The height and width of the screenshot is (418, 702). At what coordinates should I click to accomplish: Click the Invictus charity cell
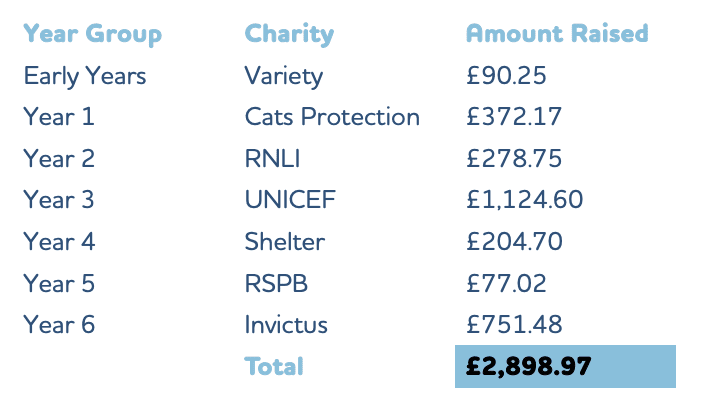286,325
